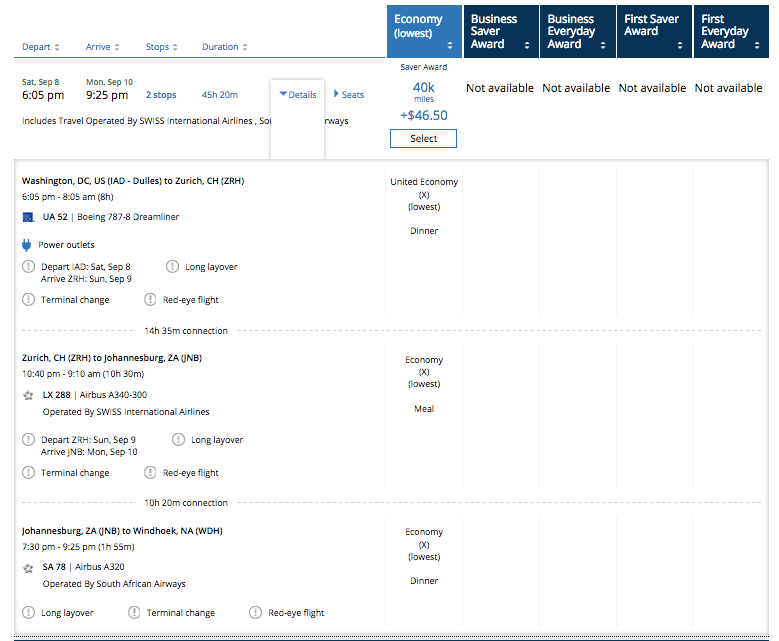This screenshot has width=779, height=641.
Task: Click Star Alliance icon next to SA 78
Action: [28, 568]
